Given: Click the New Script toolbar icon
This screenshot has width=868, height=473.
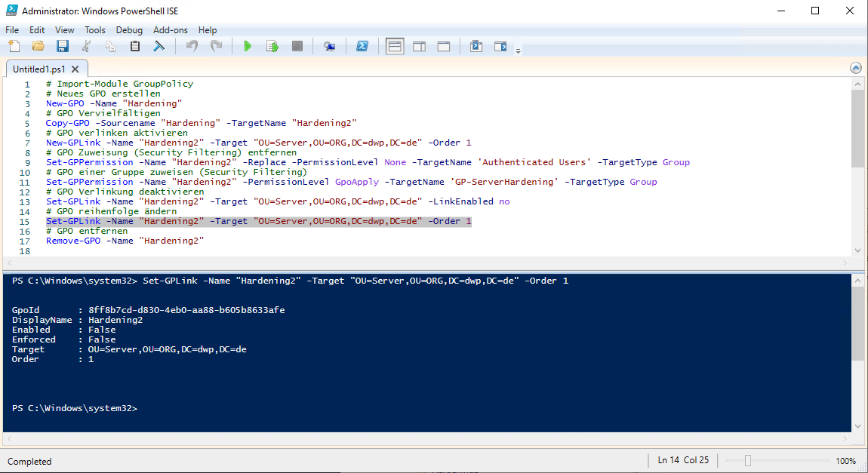Looking at the screenshot, I should tap(14, 47).
